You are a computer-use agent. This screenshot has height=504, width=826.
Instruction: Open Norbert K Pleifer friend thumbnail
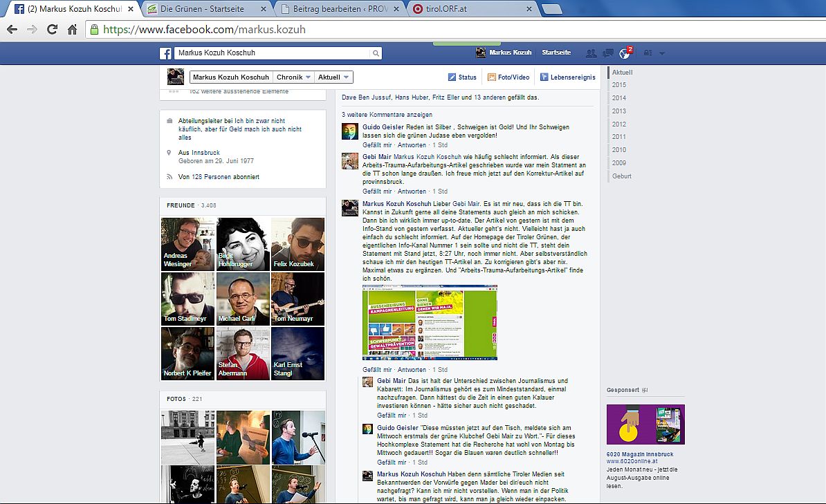pyautogui.click(x=188, y=354)
